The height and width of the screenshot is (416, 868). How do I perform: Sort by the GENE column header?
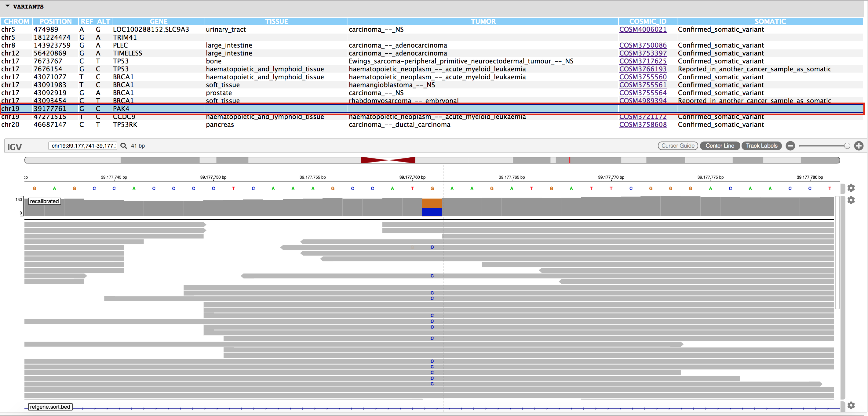click(x=159, y=21)
